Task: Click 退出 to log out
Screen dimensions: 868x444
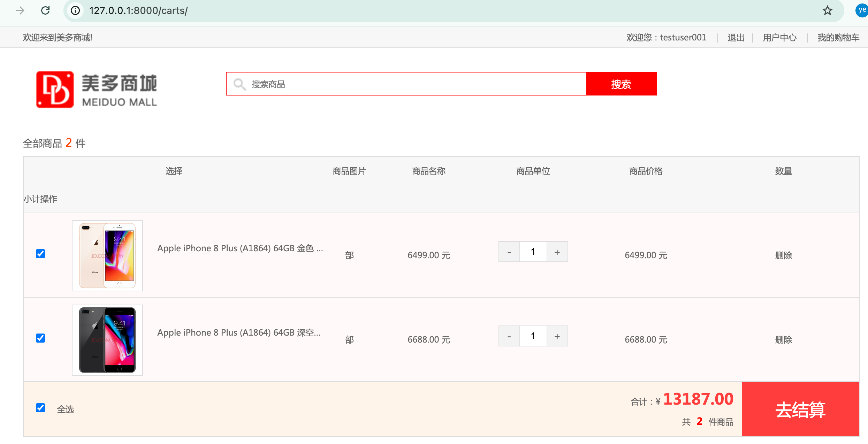Action: [736, 38]
